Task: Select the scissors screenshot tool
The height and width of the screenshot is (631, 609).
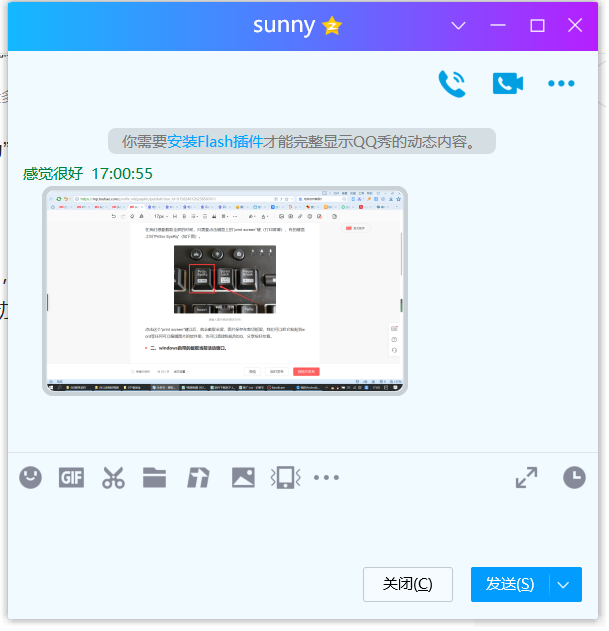Action: click(113, 478)
